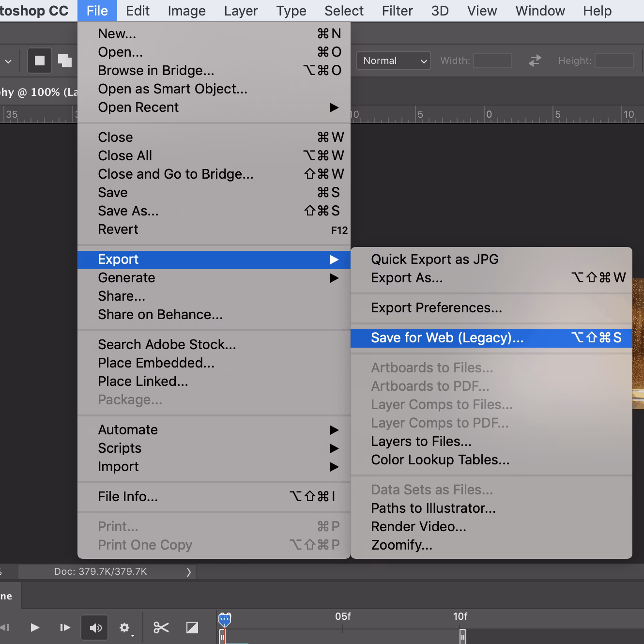The image size is (644, 644).
Task: Open the Filter menu
Action: tap(397, 11)
